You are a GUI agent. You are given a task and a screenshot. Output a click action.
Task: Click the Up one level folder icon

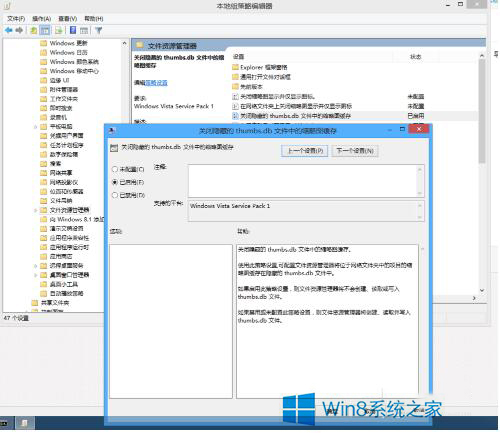point(34,31)
